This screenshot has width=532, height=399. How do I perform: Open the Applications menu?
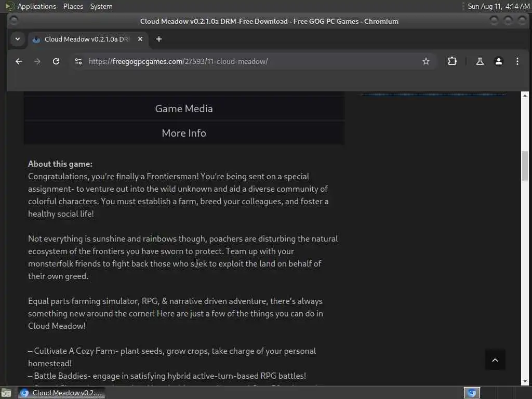coord(37,6)
